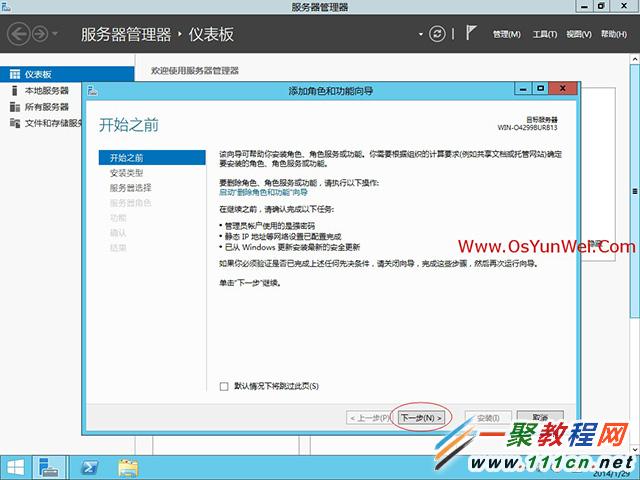Open the 帮助(H) menu
Image resolution: width=640 pixels, height=480 pixels.
[613, 34]
